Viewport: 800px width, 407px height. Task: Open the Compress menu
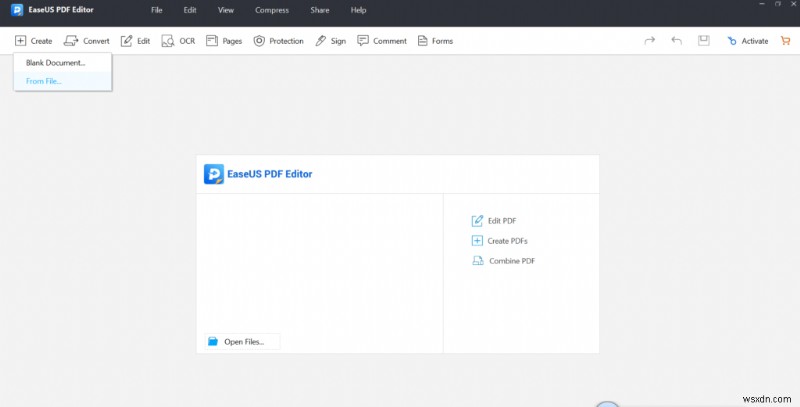[x=272, y=10]
